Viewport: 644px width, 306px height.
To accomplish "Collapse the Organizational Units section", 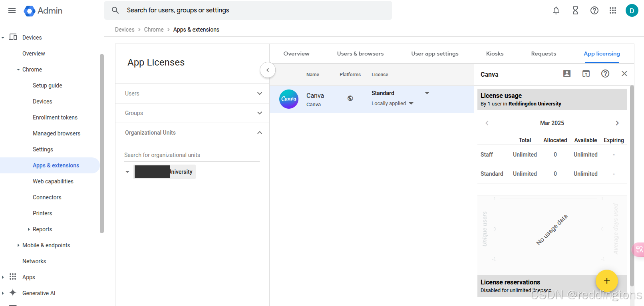I will 260,133.
